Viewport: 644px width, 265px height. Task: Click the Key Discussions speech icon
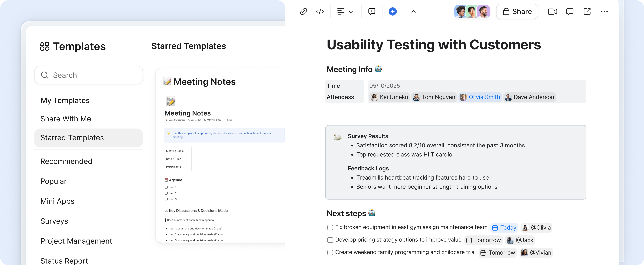tap(166, 211)
